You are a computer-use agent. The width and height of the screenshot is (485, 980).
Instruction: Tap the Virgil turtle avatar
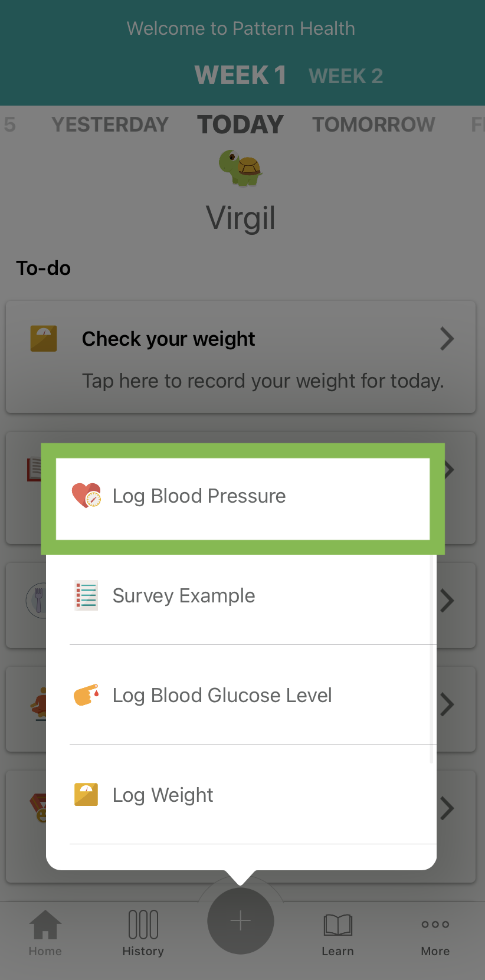pyautogui.click(x=241, y=168)
